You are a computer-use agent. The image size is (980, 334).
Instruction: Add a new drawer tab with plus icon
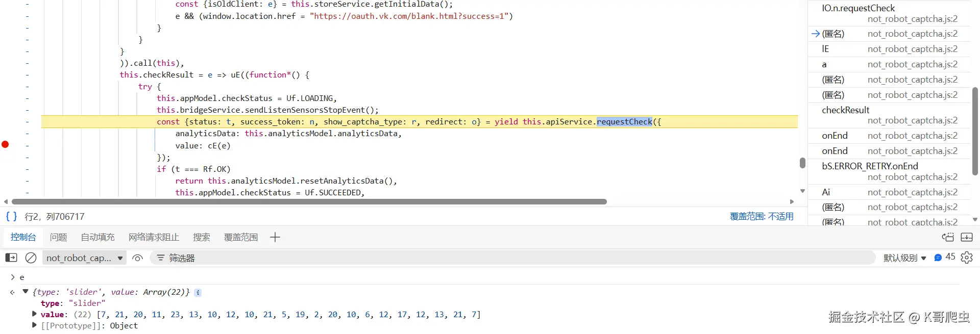point(275,237)
